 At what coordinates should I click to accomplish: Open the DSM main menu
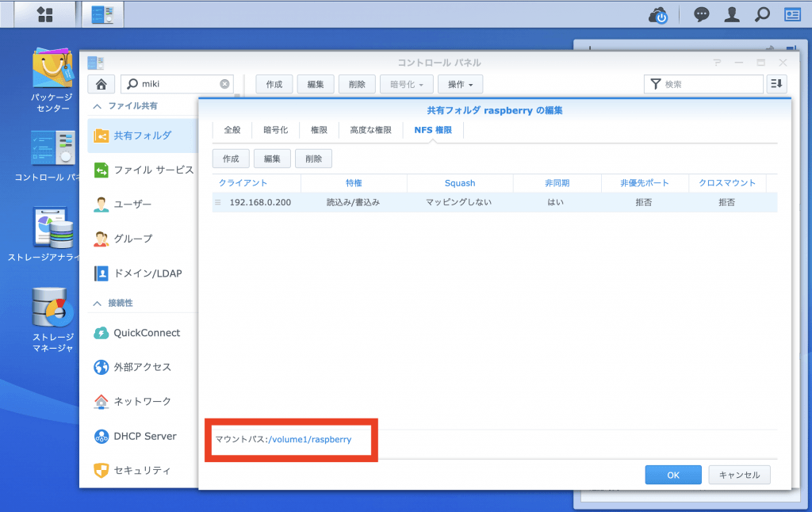[x=44, y=13]
